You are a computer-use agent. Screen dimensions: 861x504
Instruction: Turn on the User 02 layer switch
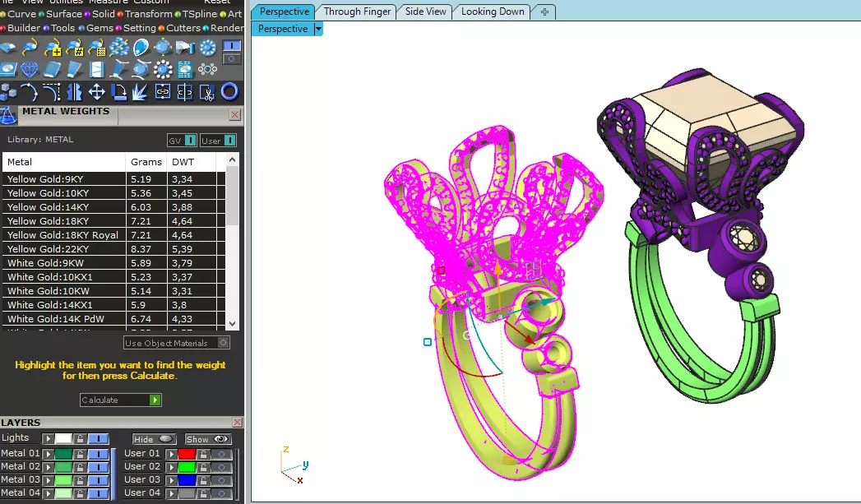coord(222,467)
